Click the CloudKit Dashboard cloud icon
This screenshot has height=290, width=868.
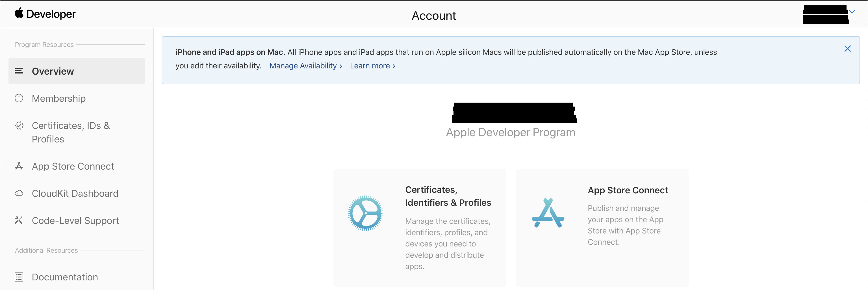(19, 193)
